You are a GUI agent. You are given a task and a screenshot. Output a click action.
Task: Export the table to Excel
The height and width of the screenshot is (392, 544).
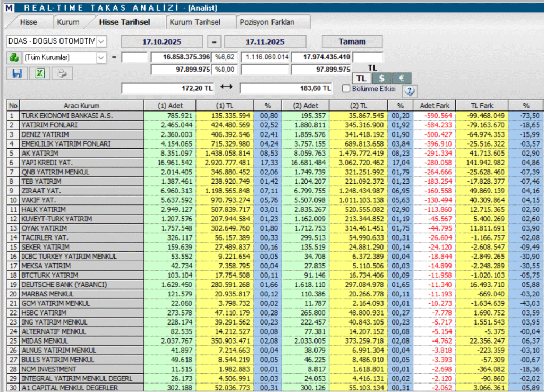(x=39, y=73)
